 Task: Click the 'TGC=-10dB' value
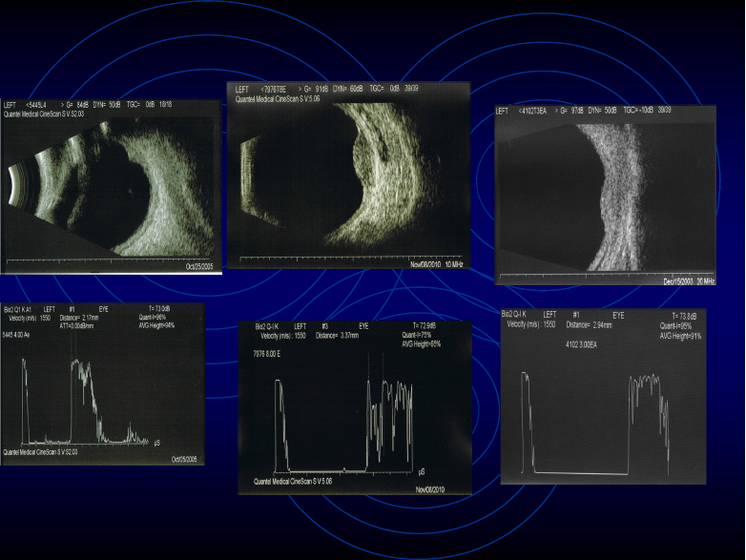coord(636,110)
